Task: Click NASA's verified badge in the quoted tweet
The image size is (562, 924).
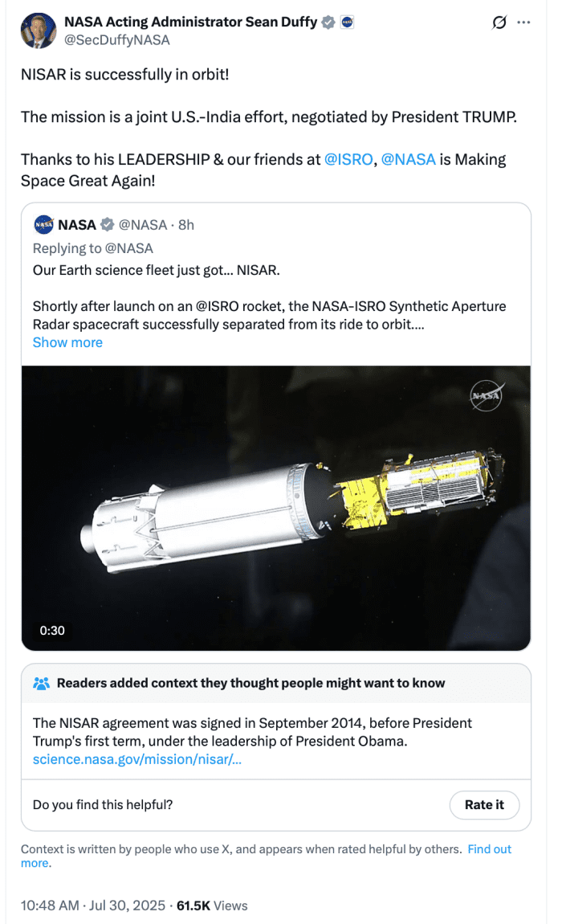Action: coord(105,225)
